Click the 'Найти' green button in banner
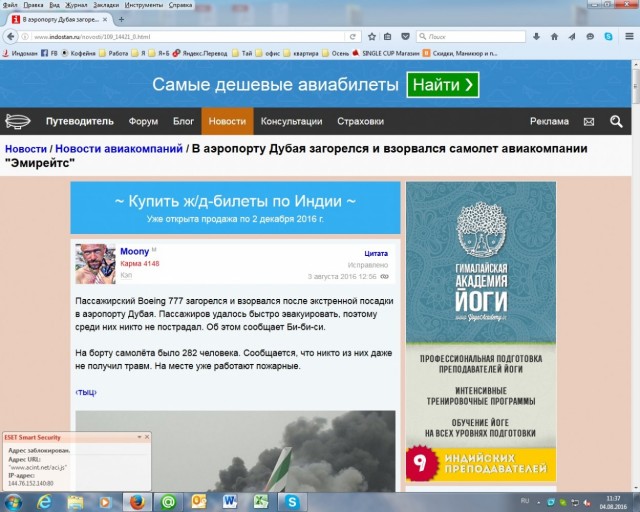Screen dimensions: 640x512 pyautogui.click(x=442, y=85)
